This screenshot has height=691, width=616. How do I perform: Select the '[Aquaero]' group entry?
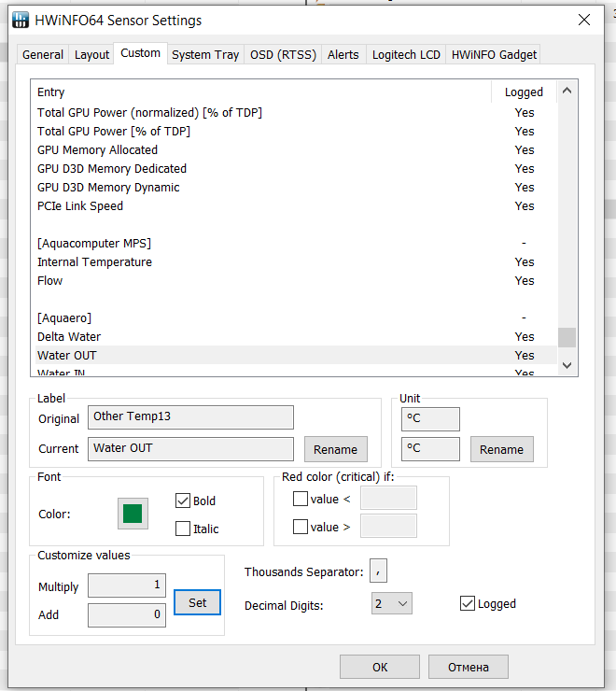coord(296,317)
